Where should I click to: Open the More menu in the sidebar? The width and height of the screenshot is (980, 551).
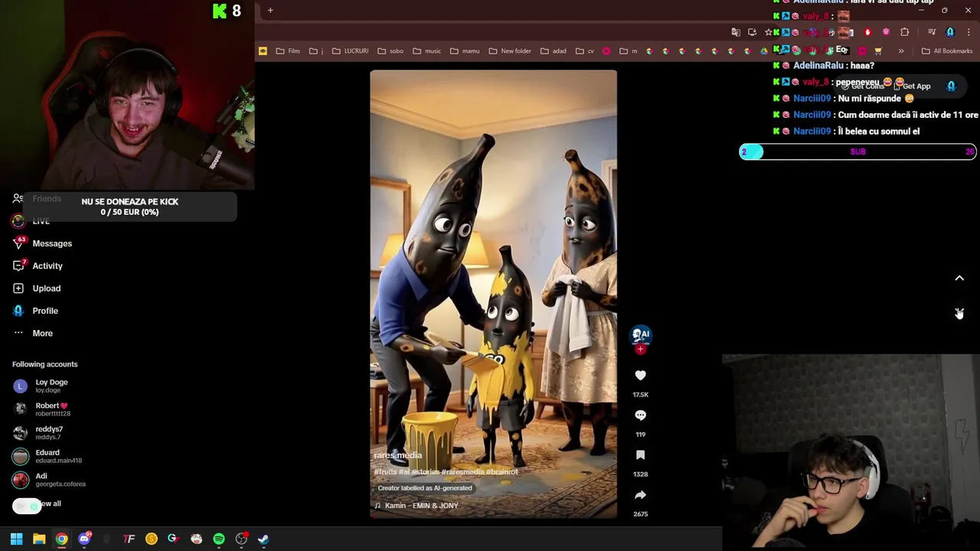click(x=42, y=333)
